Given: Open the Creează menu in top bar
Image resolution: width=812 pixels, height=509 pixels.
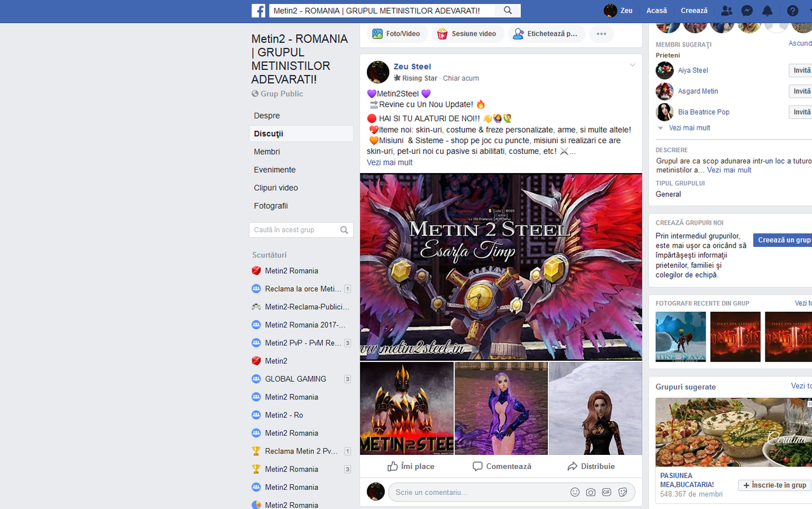Looking at the screenshot, I should tap(694, 11).
